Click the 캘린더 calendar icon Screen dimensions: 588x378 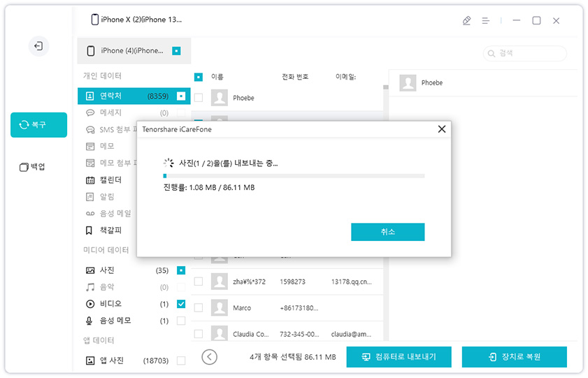coord(90,180)
